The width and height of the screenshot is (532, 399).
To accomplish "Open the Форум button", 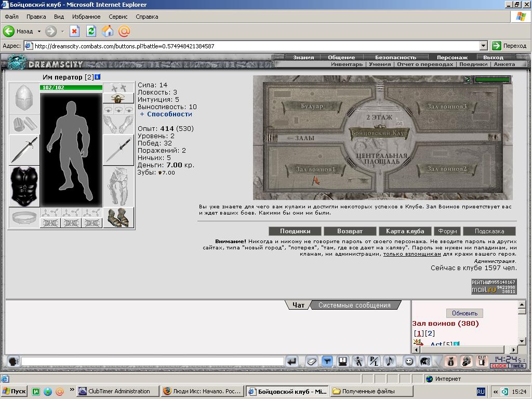I will [447, 231].
